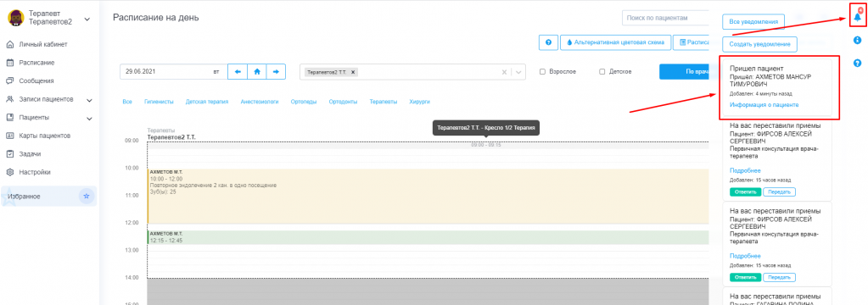The width and height of the screenshot is (868, 305).
Task: Click the Все уведомления button
Action: (753, 21)
